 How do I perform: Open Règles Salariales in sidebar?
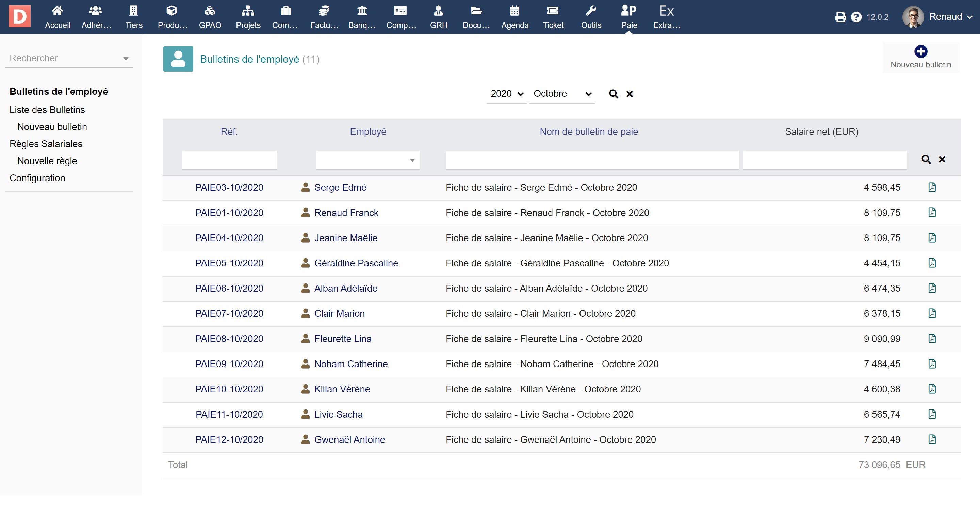(46, 144)
